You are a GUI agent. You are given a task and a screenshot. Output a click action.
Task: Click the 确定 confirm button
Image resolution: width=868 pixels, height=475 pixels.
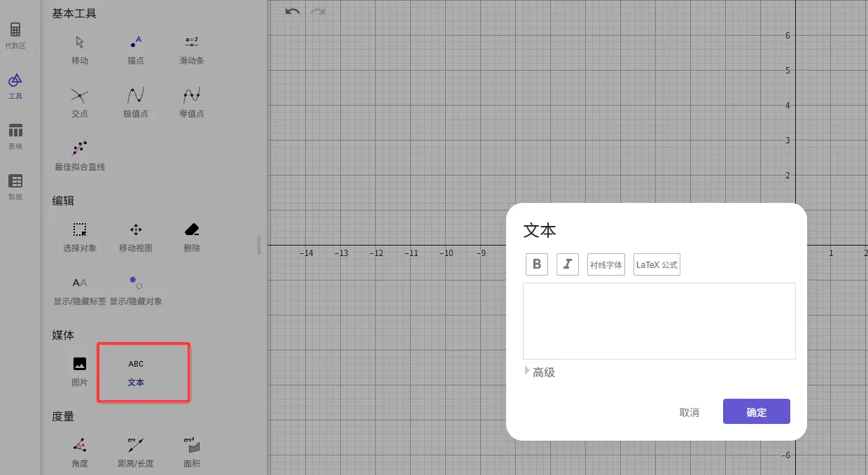click(x=756, y=412)
